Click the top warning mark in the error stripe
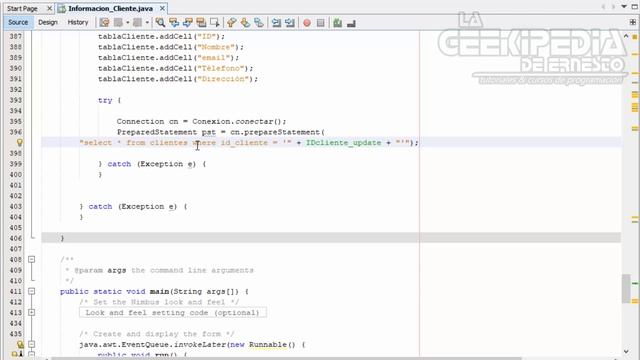The image size is (640, 360). pos(635,38)
